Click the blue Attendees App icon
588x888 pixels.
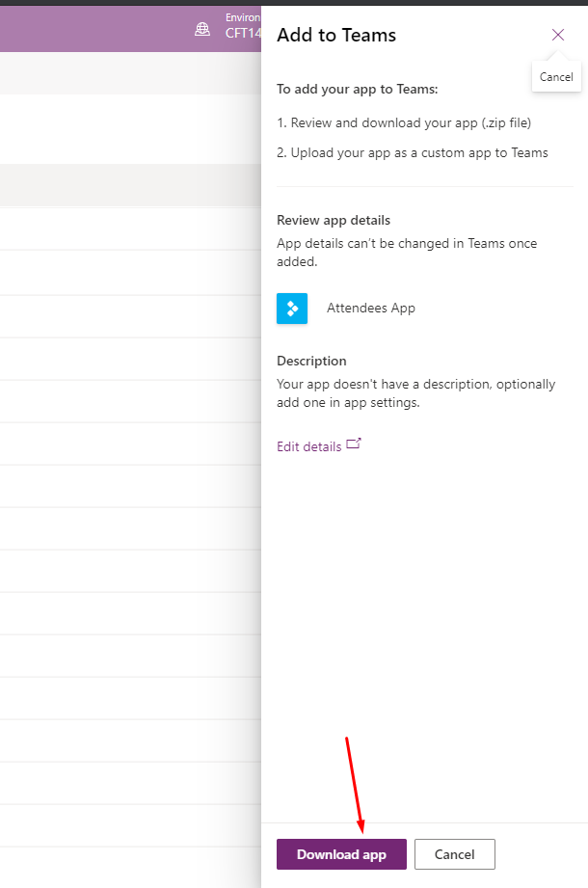[x=292, y=309]
